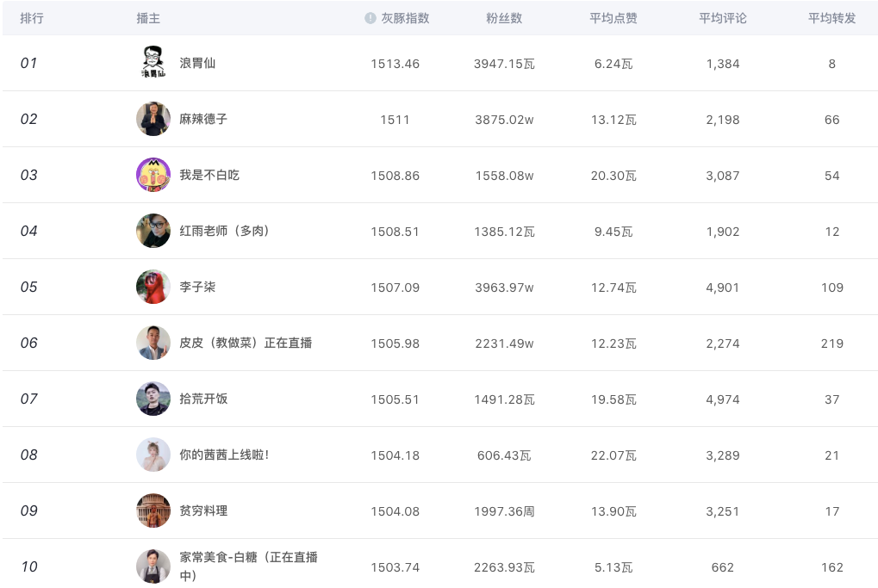Click 麻辣德子's profile avatar

[153, 119]
